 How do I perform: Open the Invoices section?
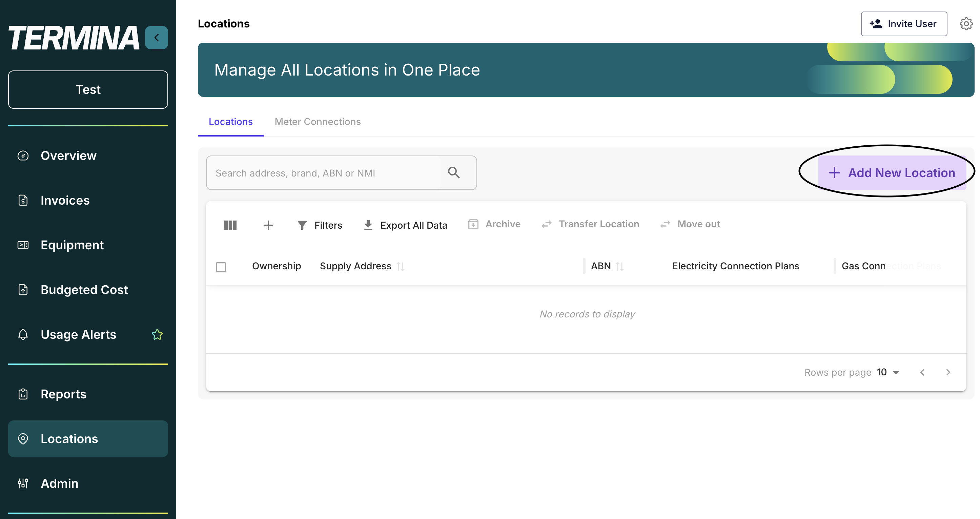coord(88,200)
